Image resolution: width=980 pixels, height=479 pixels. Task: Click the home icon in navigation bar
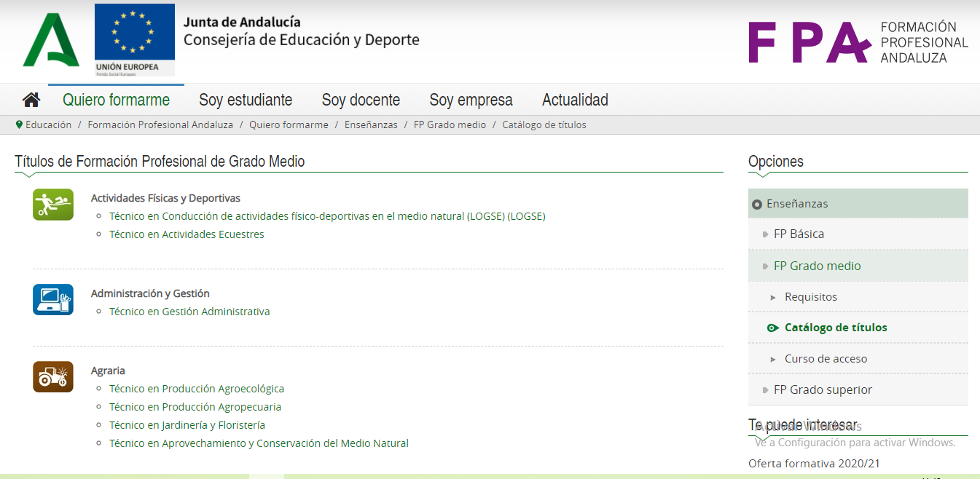[31, 100]
